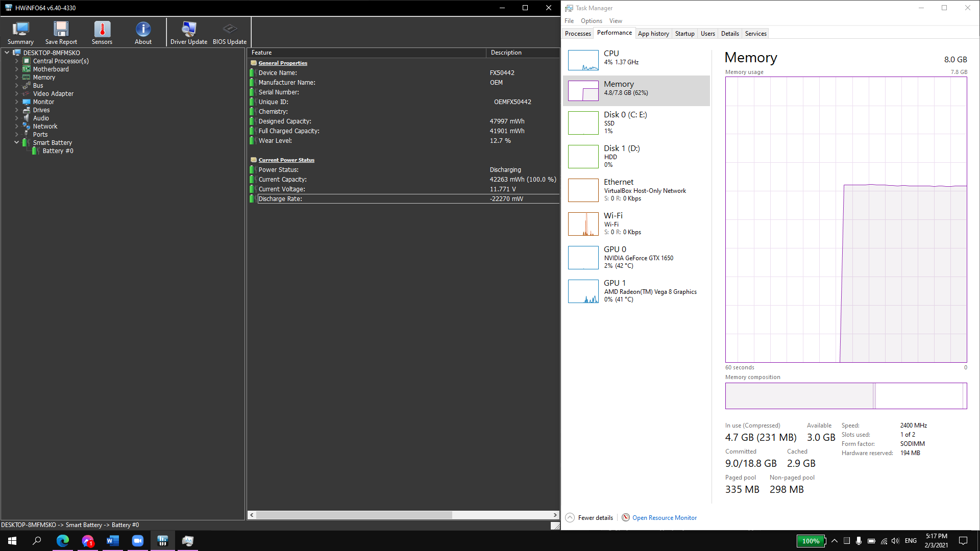The width and height of the screenshot is (980, 551).
Task: Open the Options menu in Task Manager
Action: 591,21
